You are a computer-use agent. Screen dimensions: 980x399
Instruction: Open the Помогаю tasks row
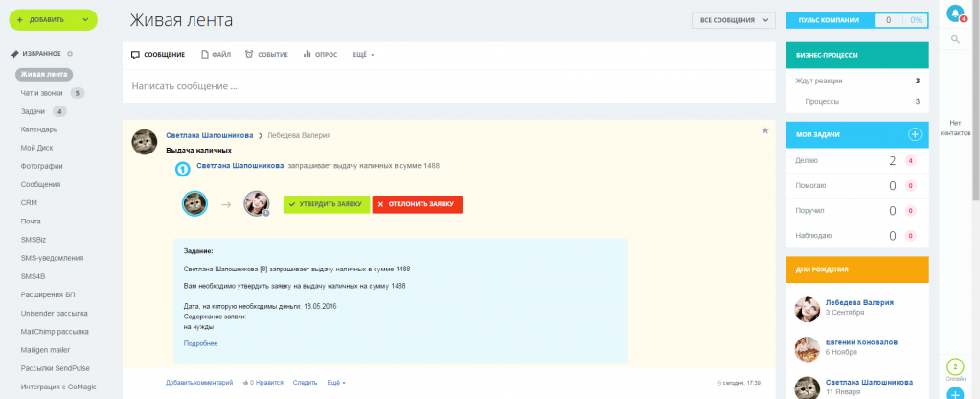tap(856, 186)
